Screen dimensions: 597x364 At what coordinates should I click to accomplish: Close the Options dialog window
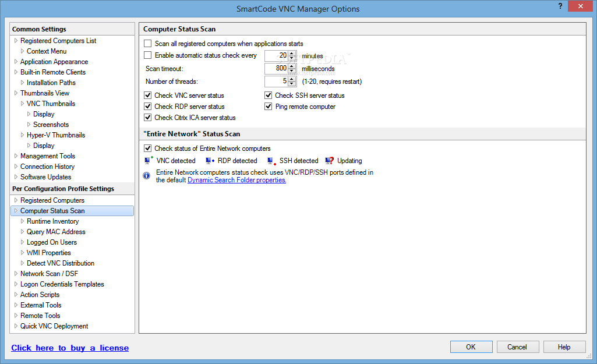[580, 6]
